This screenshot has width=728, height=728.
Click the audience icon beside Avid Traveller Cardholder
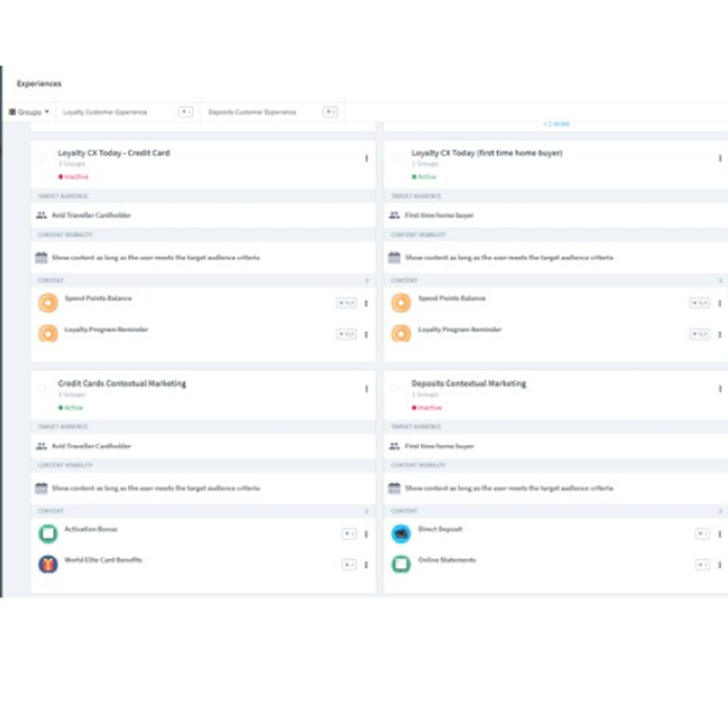pyautogui.click(x=40, y=215)
